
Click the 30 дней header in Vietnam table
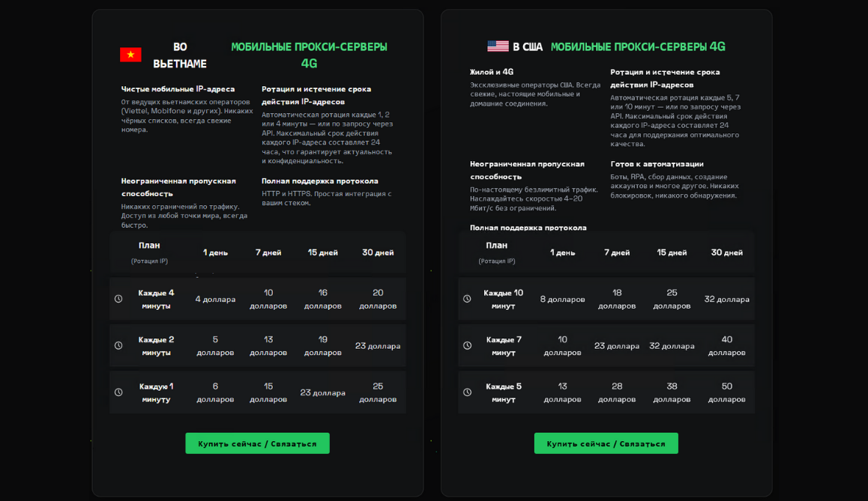[x=378, y=252]
